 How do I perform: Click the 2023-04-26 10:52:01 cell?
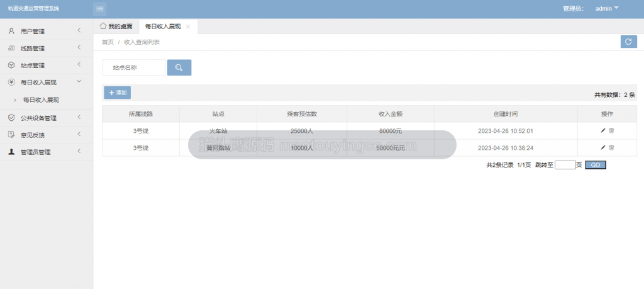(x=506, y=131)
